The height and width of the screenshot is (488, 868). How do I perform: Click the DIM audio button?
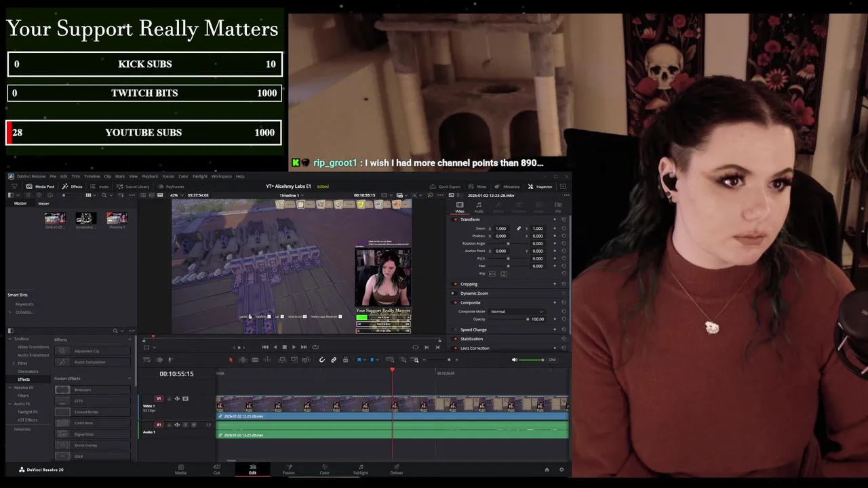click(552, 360)
